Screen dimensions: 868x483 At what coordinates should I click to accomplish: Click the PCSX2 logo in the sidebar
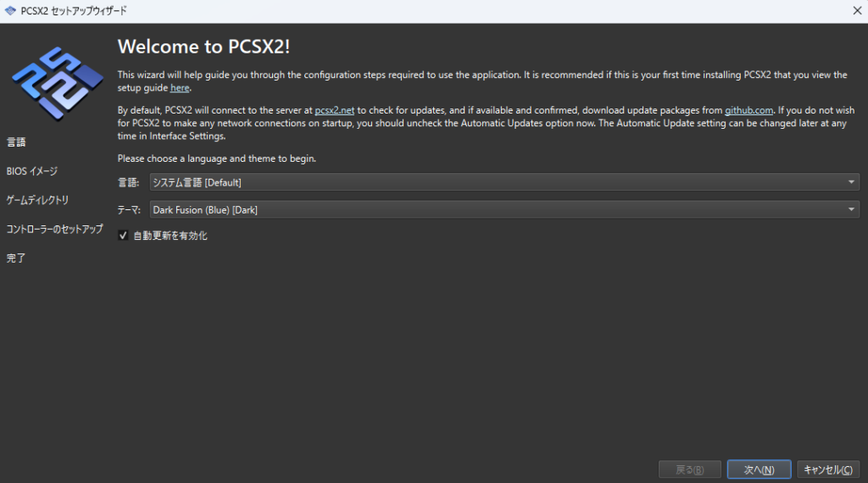(x=58, y=84)
